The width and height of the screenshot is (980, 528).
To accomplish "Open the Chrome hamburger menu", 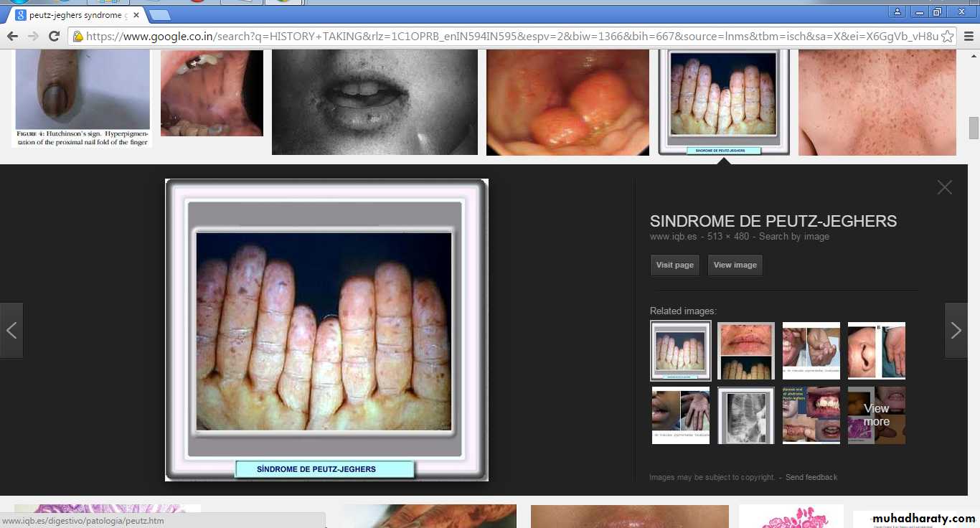I will (968, 36).
